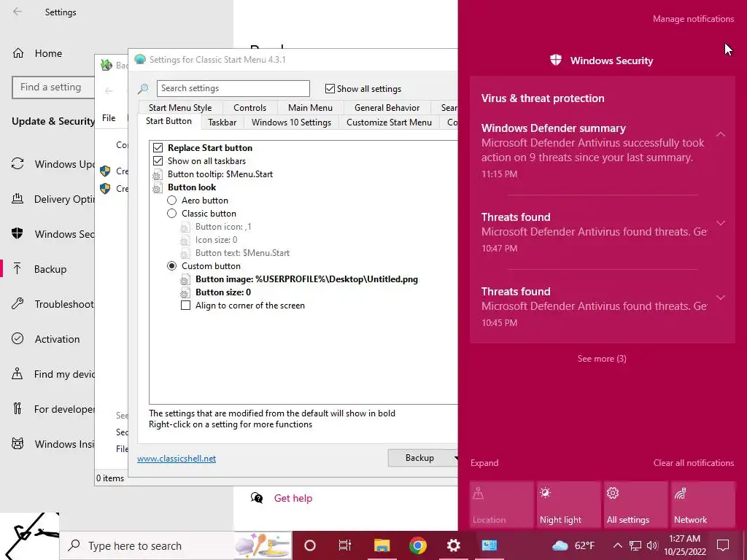Click the Backup arrow icon in sidebar

[18, 268]
